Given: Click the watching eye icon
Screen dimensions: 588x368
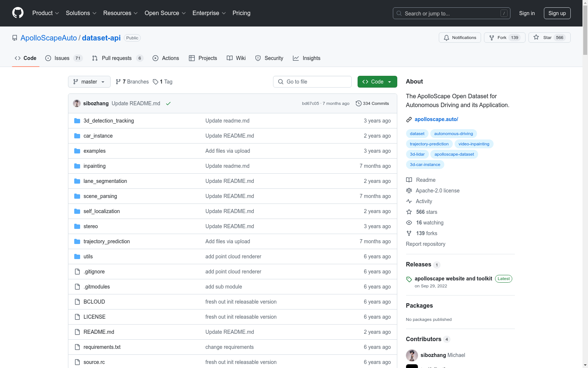Looking at the screenshot, I should (x=409, y=223).
